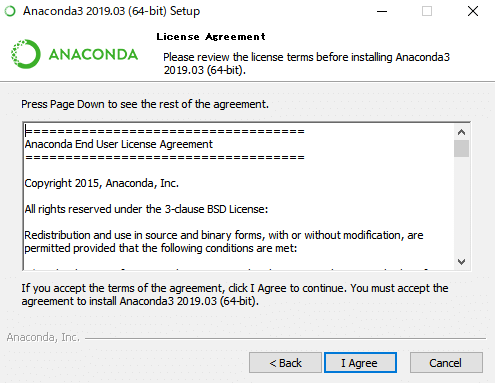Click the '3-clause BSD License' text line

146,209
